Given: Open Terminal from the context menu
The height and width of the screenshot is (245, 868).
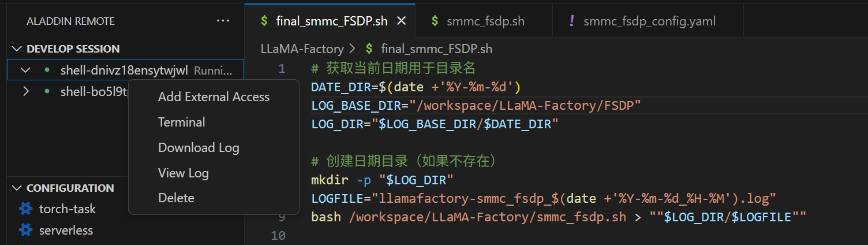Looking at the screenshot, I should coord(182,122).
